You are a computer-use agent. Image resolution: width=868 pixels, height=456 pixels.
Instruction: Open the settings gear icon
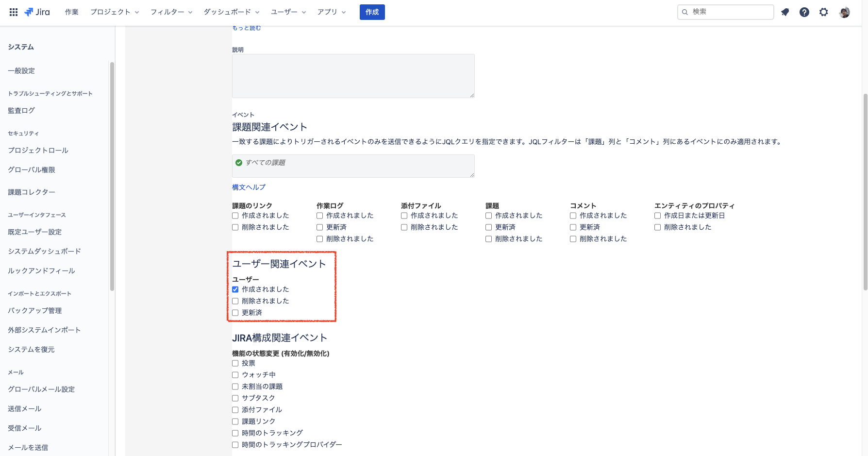click(824, 12)
